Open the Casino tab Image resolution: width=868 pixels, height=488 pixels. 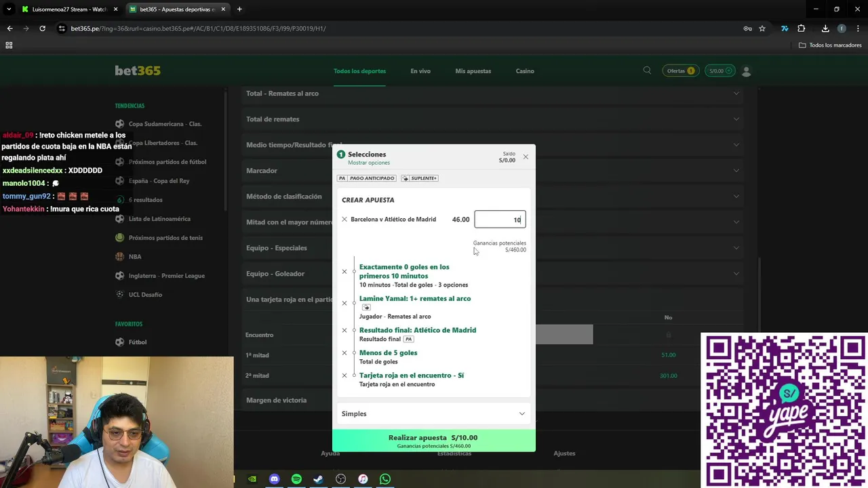tap(525, 71)
